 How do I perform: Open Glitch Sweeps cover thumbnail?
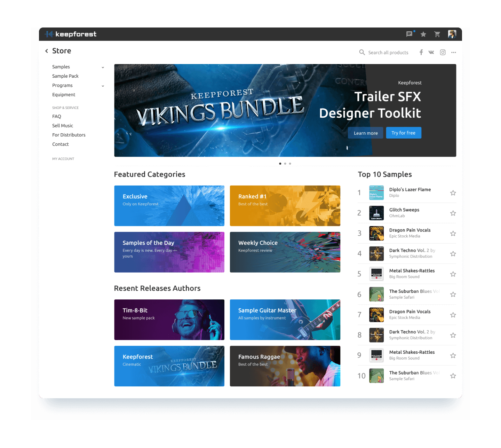[x=376, y=213]
